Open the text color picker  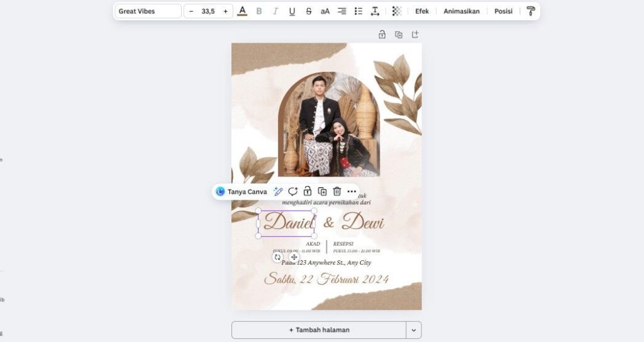click(242, 11)
